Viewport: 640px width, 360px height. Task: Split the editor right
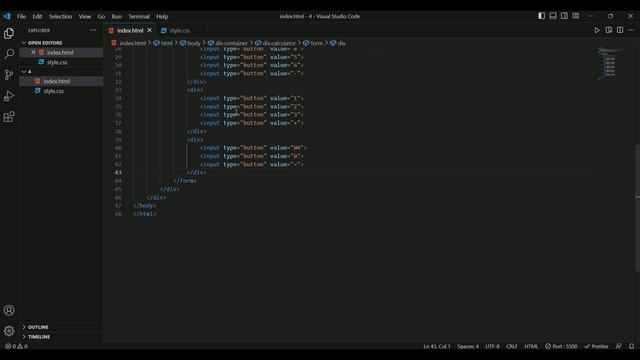click(620, 30)
